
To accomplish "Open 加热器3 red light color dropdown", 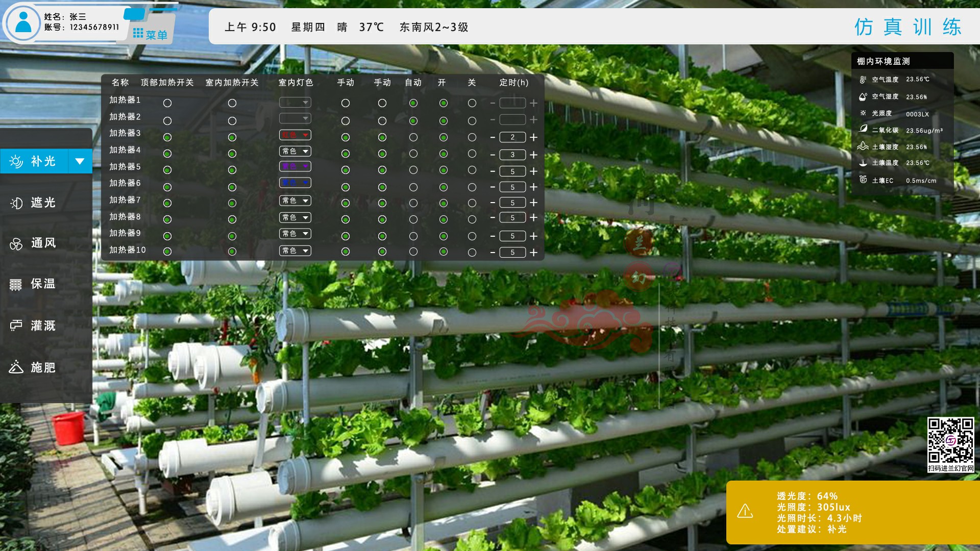I will tap(295, 135).
